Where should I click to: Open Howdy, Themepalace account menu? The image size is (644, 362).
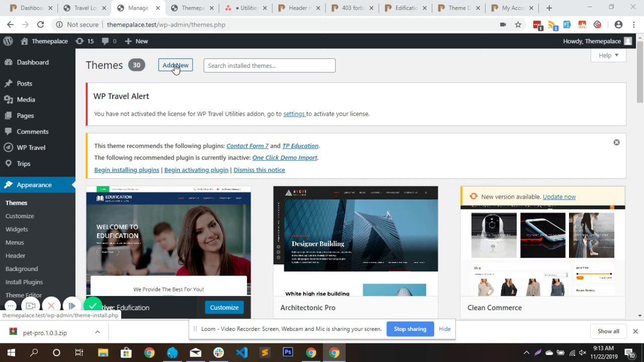click(597, 41)
